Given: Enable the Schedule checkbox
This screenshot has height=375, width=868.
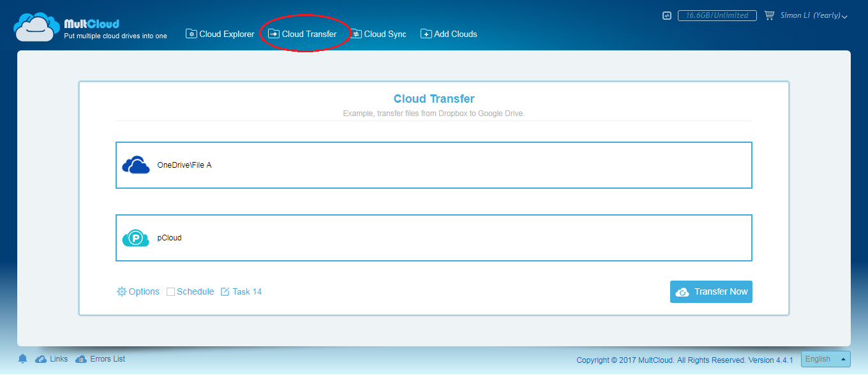Looking at the screenshot, I should pyautogui.click(x=170, y=292).
